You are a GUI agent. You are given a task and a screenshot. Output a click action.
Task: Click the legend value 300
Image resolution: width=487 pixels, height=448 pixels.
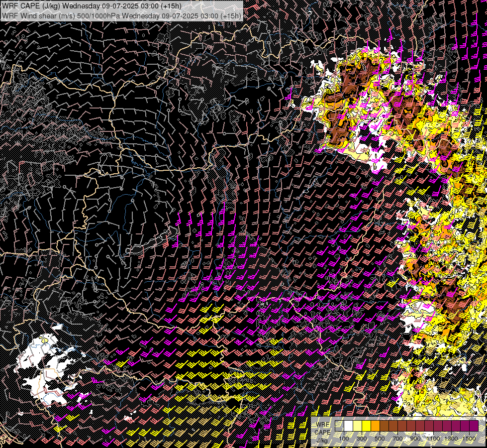tap(362, 439)
